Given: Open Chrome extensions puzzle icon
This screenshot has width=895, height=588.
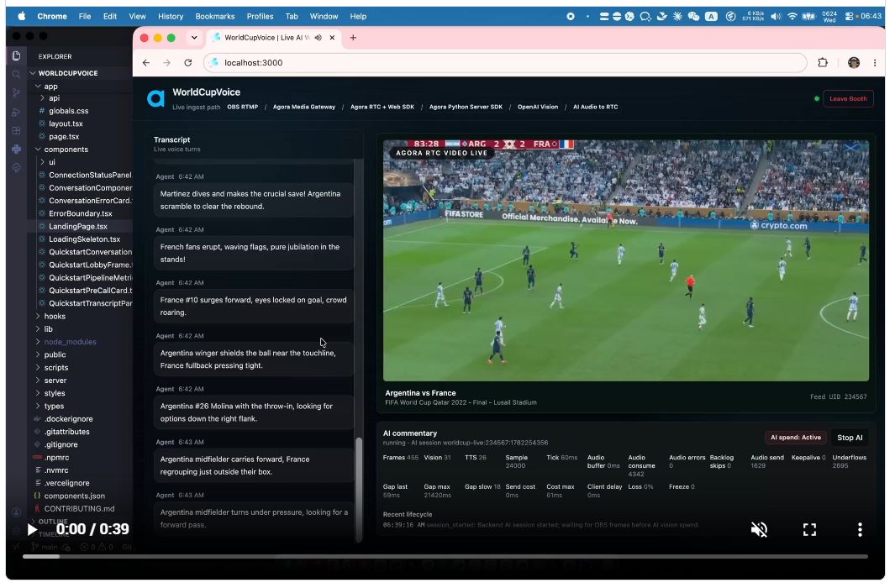Looking at the screenshot, I should pos(823,63).
